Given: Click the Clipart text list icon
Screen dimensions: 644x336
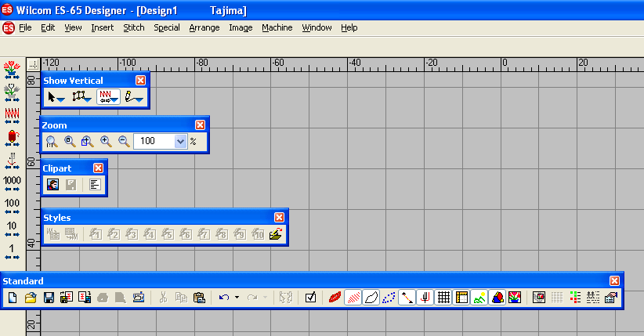Looking at the screenshot, I should pos(95,185).
